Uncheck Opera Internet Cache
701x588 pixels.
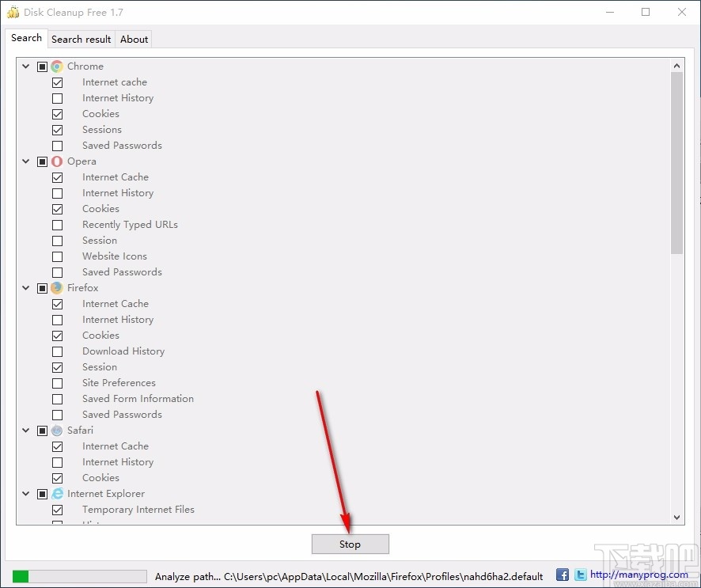[x=57, y=177]
